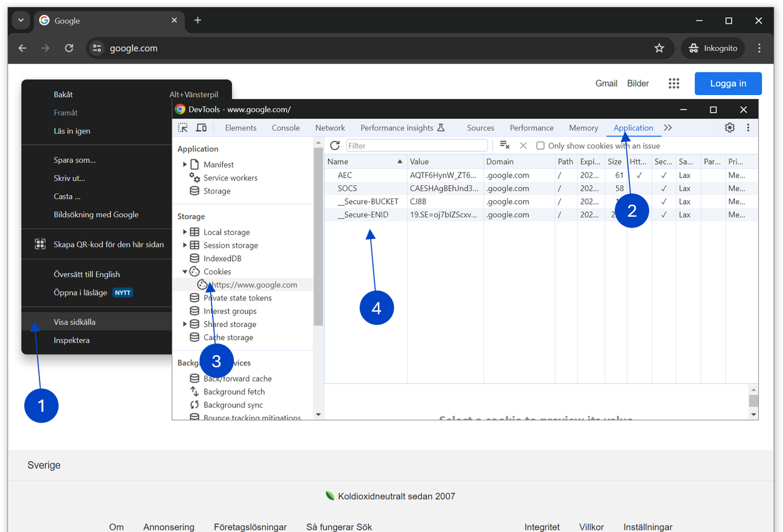Open Chrome three-dot menu
The width and height of the screenshot is (783, 532).
759,48
